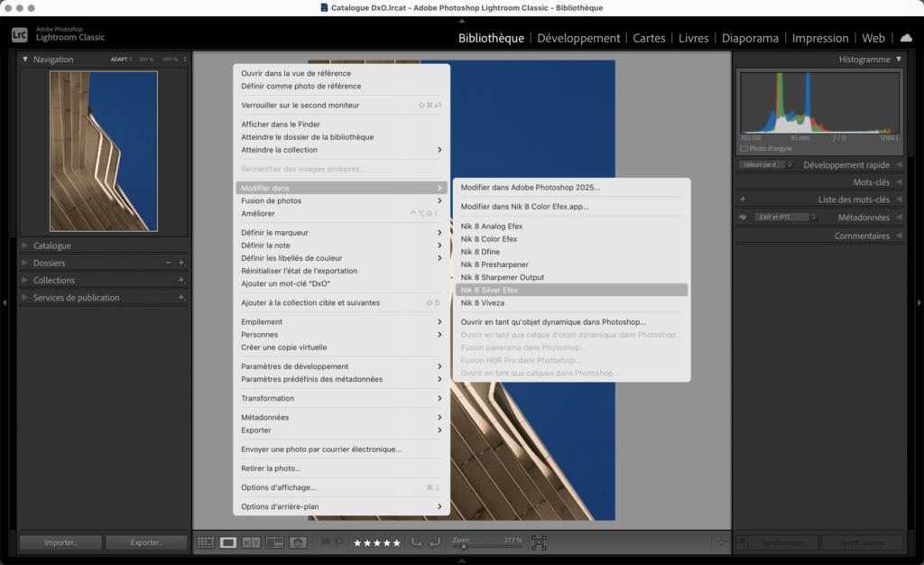Toggle the metadata eye icon
924x565 pixels.
click(x=743, y=217)
